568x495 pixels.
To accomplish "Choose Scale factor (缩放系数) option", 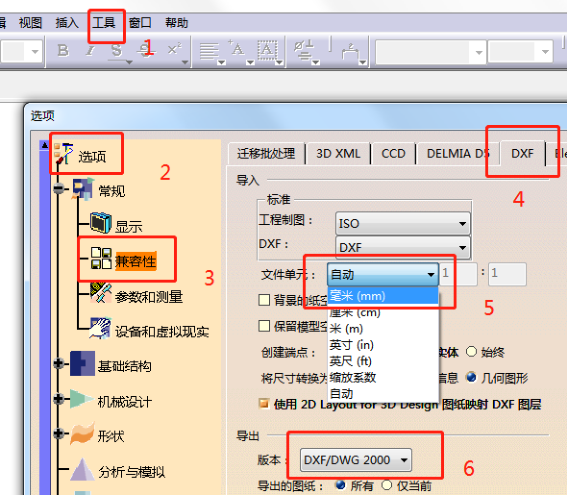I will [x=383, y=377].
